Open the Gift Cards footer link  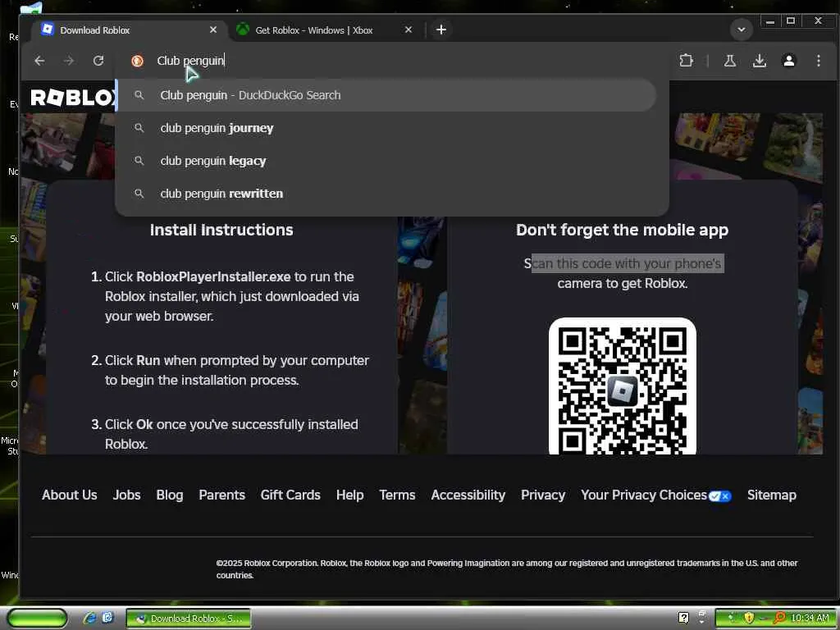290,495
